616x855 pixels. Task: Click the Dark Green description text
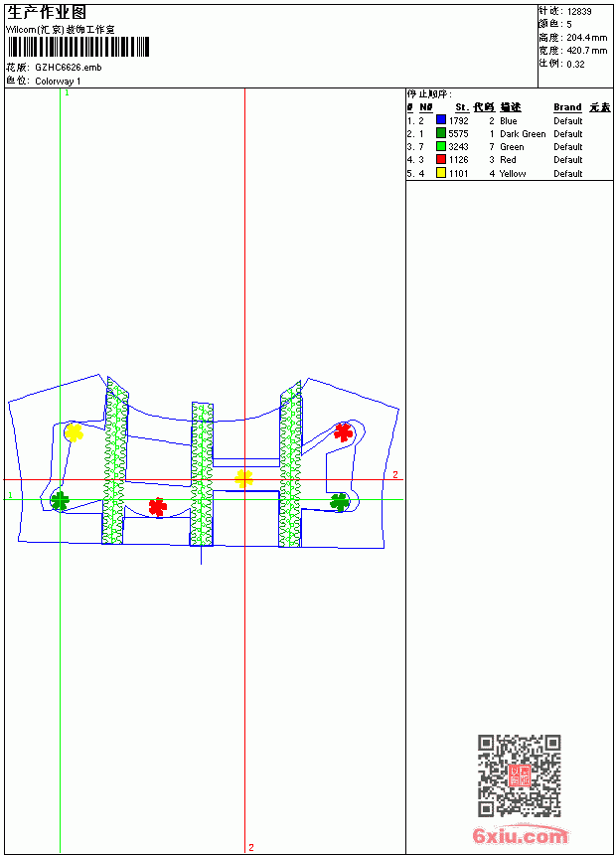click(523, 133)
